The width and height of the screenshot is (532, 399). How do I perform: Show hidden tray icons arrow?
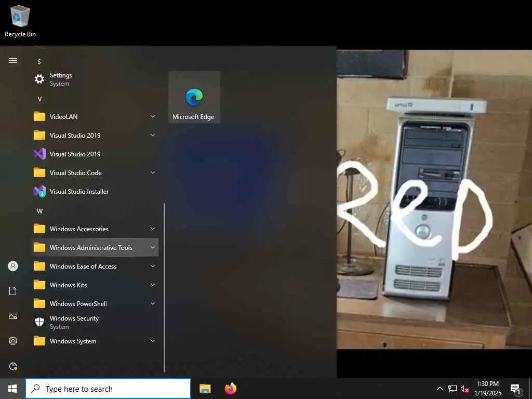tap(440, 389)
